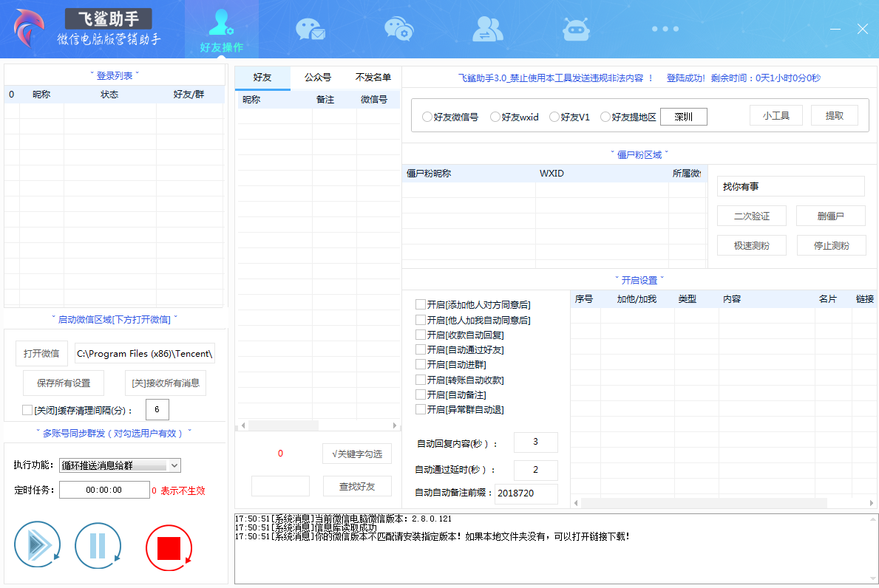Switch to the 好友 tab
The height and width of the screenshot is (588, 879).
[x=262, y=78]
